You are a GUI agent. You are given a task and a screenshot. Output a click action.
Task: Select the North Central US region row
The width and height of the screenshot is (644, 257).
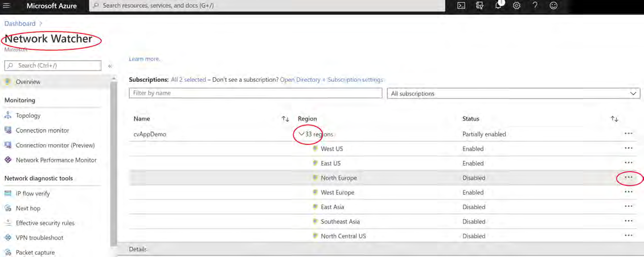(383, 236)
